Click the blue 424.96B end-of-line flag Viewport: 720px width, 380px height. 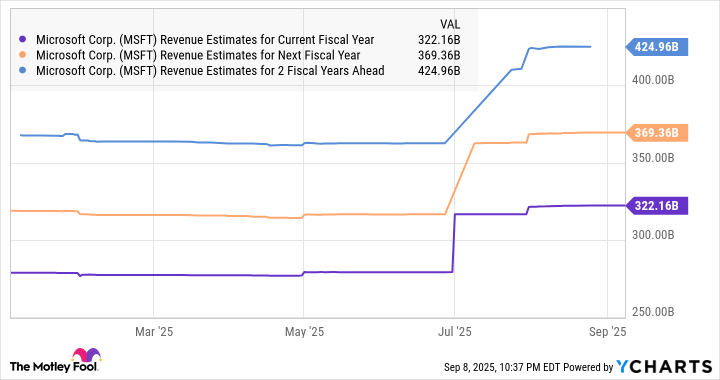[657, 47]
